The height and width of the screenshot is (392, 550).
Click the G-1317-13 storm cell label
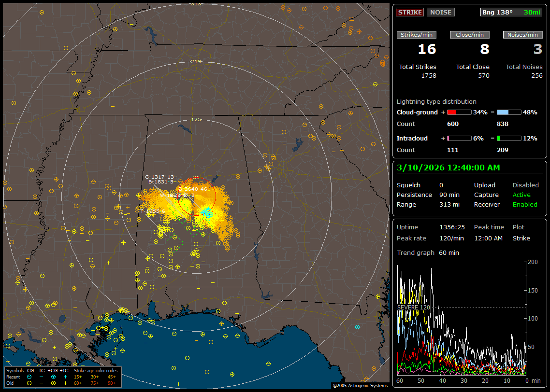(159, 177)
